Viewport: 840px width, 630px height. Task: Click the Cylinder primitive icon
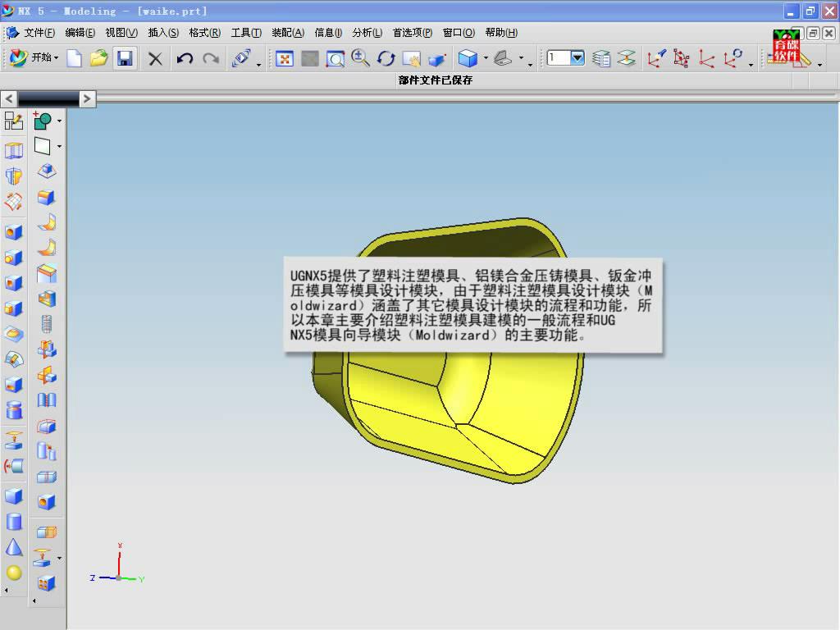click(14, 520)
